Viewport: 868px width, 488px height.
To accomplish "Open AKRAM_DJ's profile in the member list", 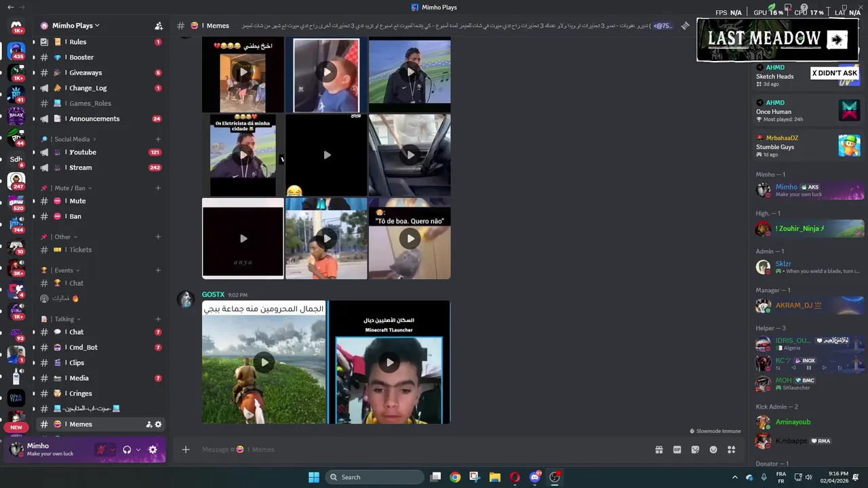I will tap(808, 306).
